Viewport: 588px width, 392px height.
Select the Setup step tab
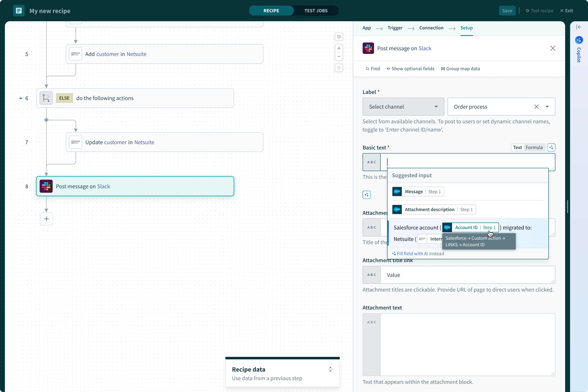466,28
